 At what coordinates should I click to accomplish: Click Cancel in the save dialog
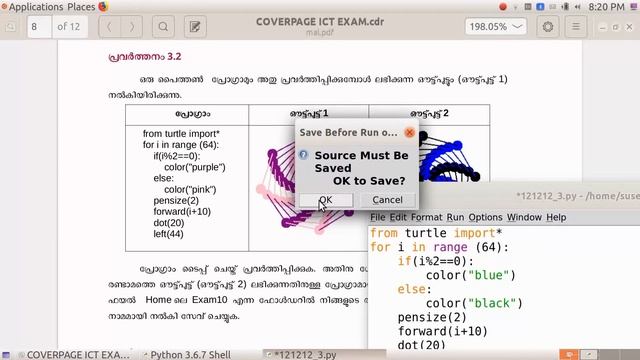(x=387, y=200)
